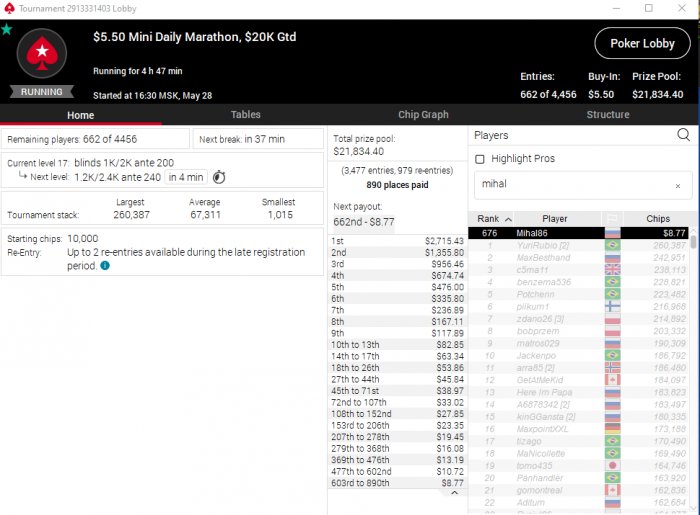Screen dimensions: 700x515
Task: Sort by the Player column header
Action: coord(554,219)
